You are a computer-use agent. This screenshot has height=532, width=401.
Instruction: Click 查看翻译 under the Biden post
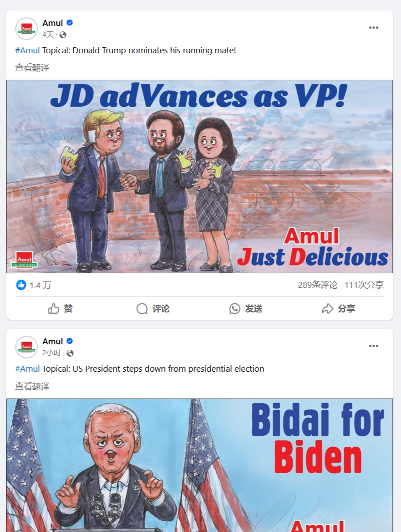pos(32,386)
